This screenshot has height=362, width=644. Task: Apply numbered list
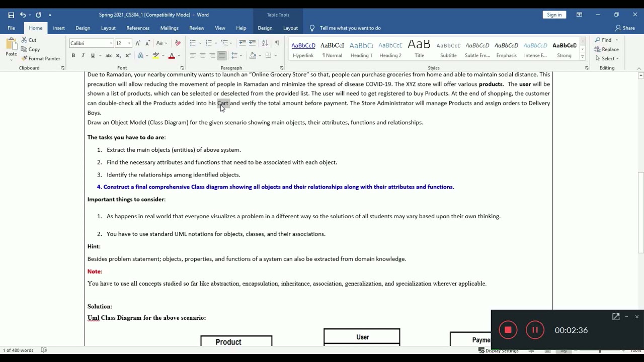pos(208,43)
